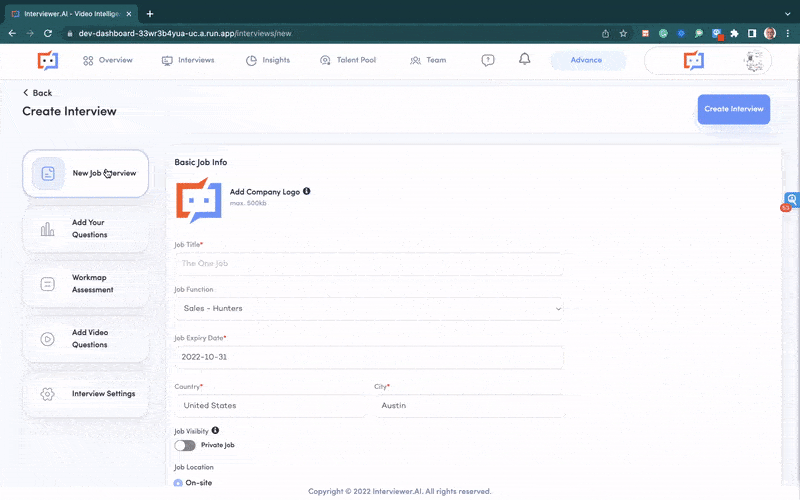Open the Insights section
Image resolution: width=800 pixels, height=500 pixels.
[268, 60]
